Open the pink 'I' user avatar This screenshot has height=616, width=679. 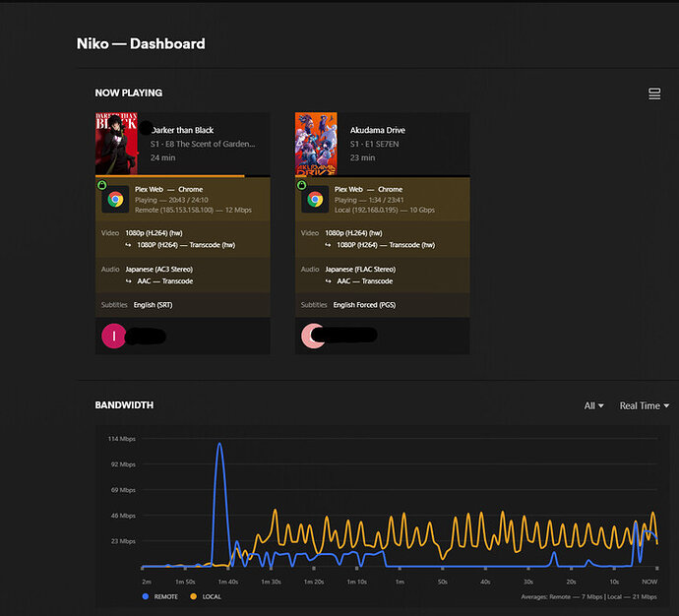(x=113, y=336)
